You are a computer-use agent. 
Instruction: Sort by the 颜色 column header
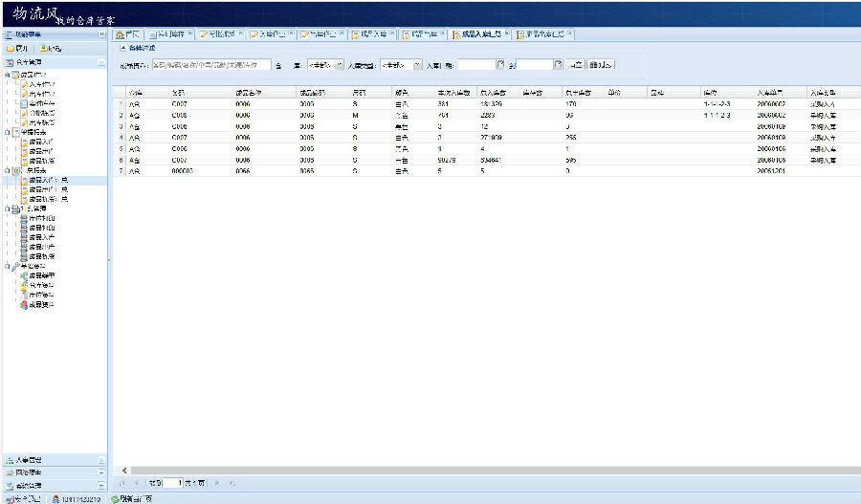[413, 93]
